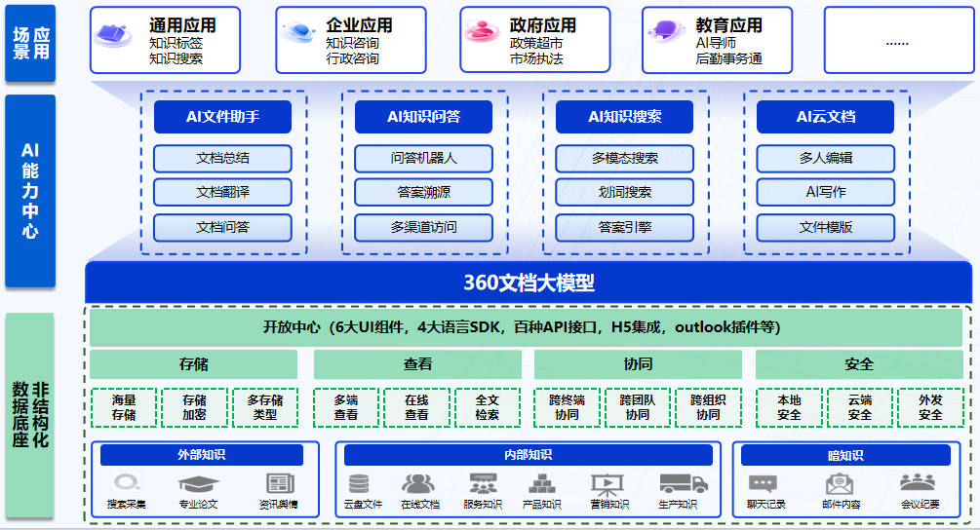Click the ellipsis card at top right
The height and width of the screenshot is (530, 980).
[x=899, y=40]
